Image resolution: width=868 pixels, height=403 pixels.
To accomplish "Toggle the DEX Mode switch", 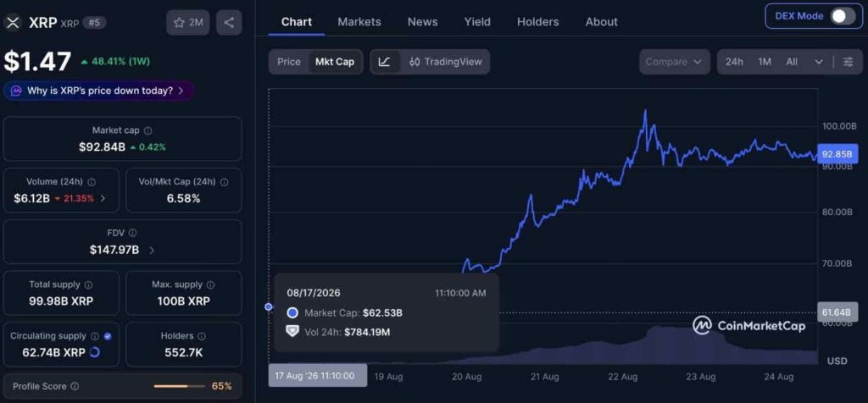I will 843,16.
